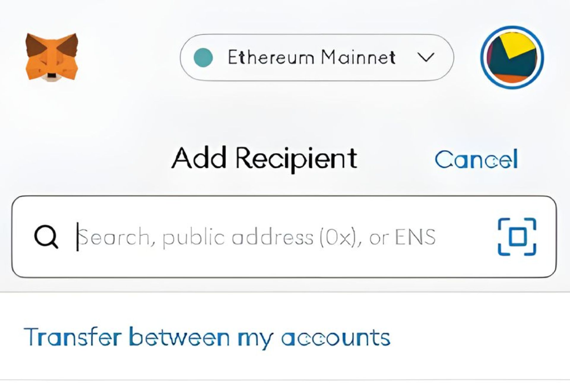This screenshot has height=392, width=570.
Task: Click the text cursor in the recipient field
Action: pyautogui.click(x=77, y=237)
